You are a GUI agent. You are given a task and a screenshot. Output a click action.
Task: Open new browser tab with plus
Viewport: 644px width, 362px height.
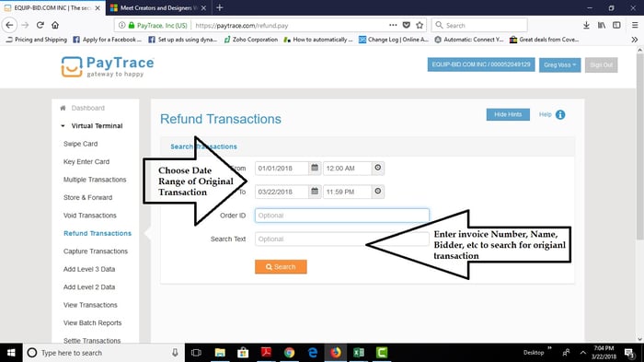219,7
